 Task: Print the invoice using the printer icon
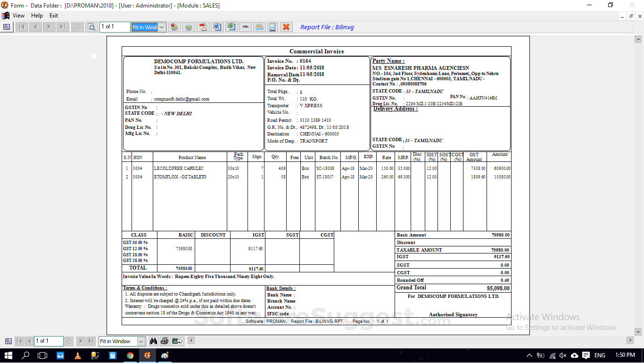click(189, 27)
